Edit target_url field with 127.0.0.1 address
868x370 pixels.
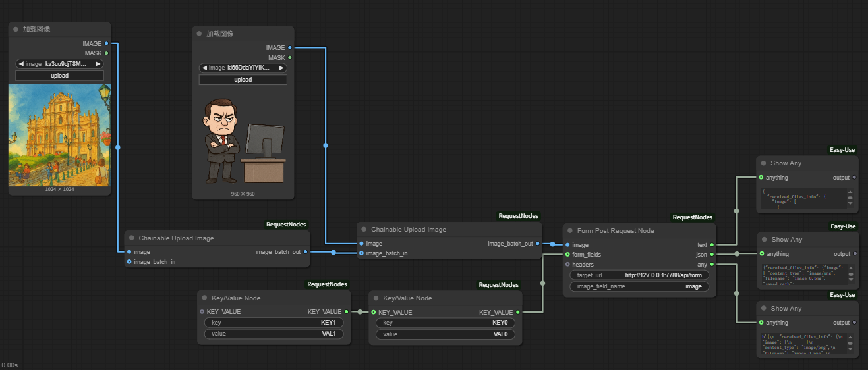(x=639, y=275)
